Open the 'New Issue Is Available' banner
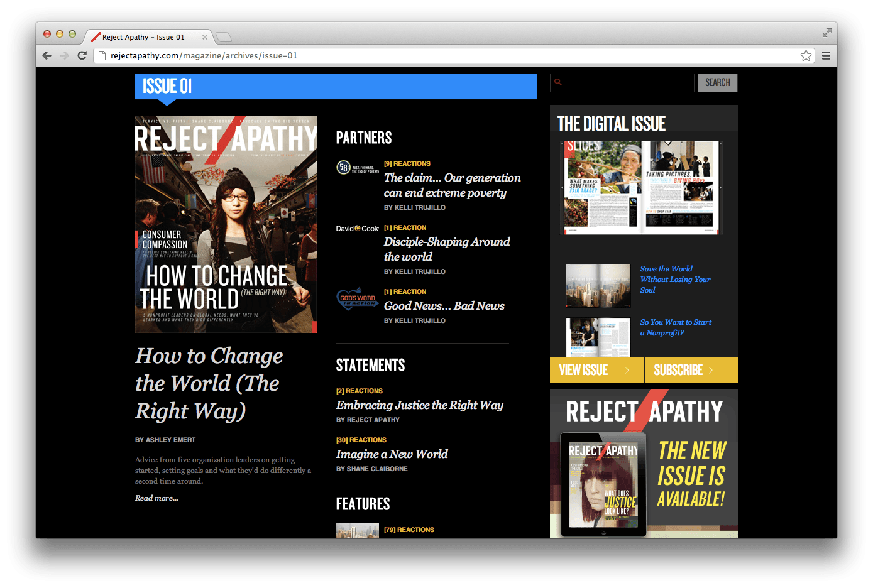 click(x=644, y=464)
